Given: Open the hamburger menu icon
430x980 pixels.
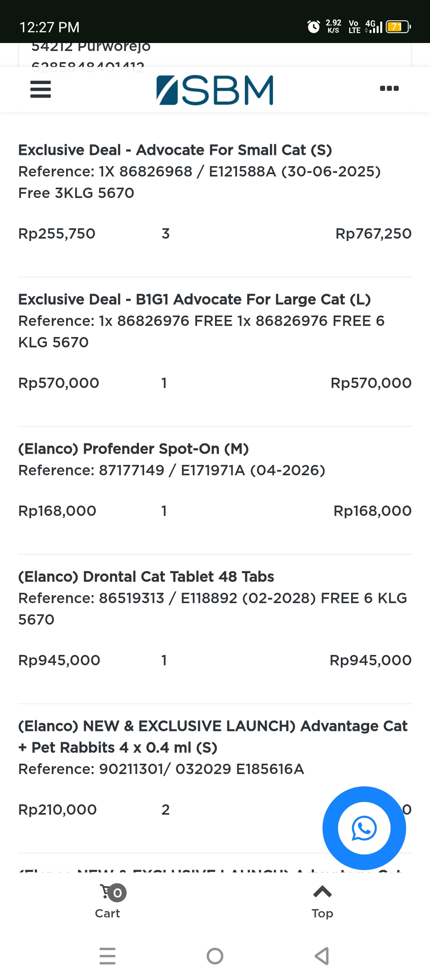Looking at the screenshot, I should pos(41,89).
